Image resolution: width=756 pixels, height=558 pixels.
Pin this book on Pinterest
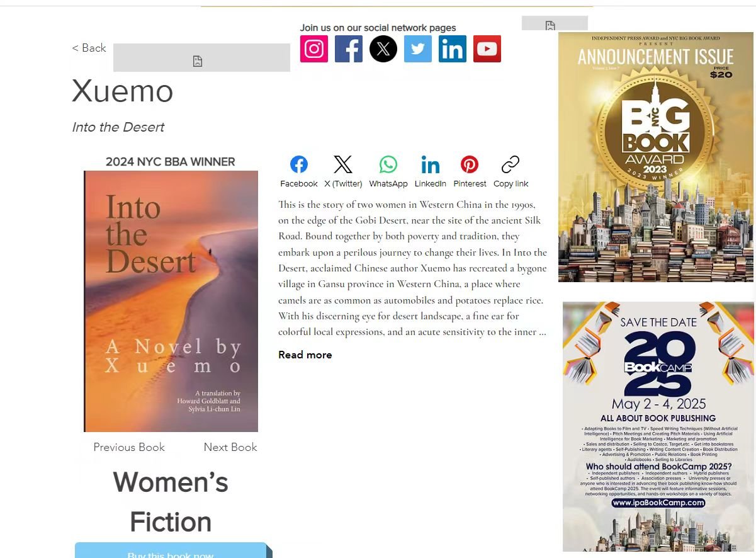470,171
